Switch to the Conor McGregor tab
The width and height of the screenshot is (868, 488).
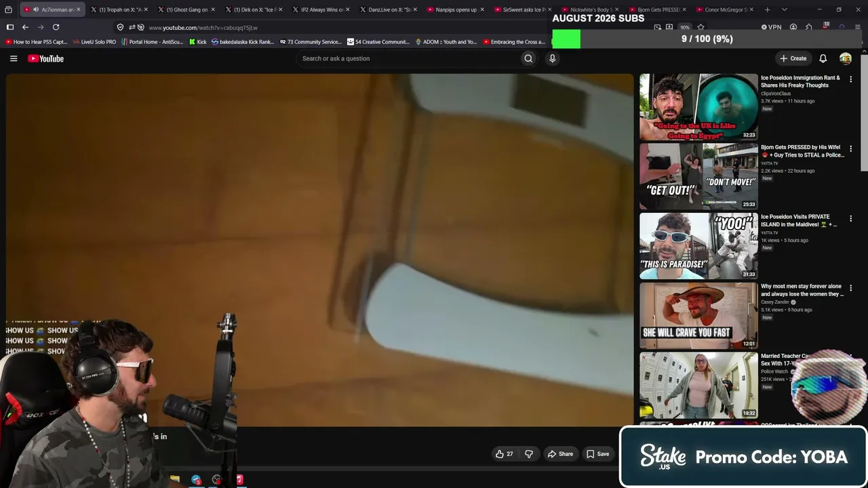pos(724,9)
